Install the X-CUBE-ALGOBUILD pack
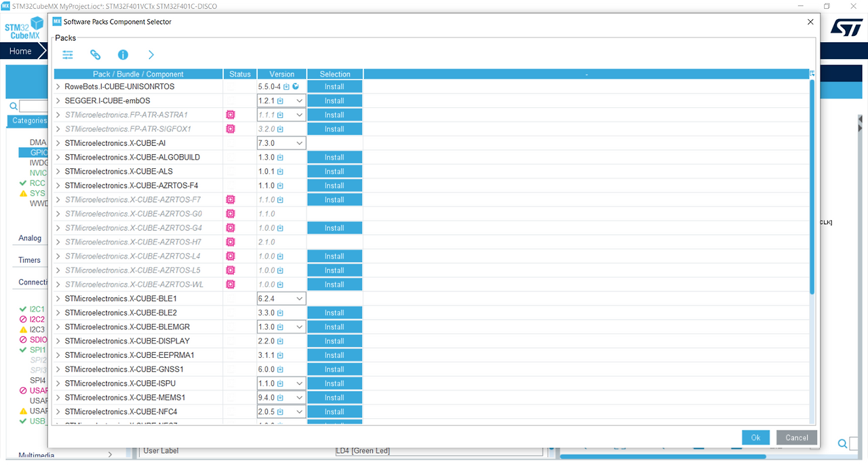The height and width of the screenshot is (465, 868). point(334,157)
